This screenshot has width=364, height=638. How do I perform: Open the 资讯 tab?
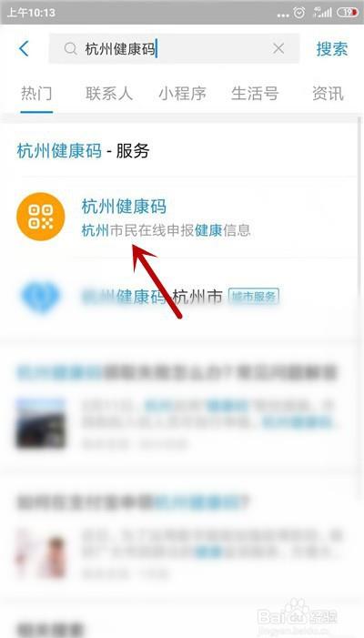tap(328, 94)
